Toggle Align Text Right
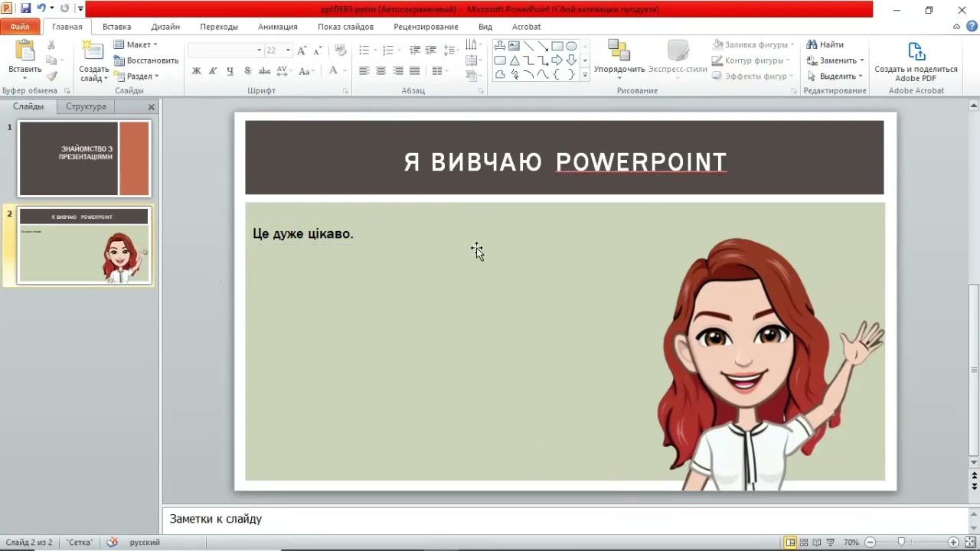980x551 pixels. (x=397, y=71)
